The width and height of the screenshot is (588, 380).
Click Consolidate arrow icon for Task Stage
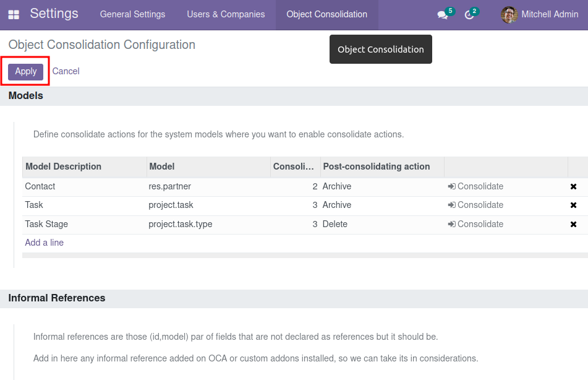451,224
